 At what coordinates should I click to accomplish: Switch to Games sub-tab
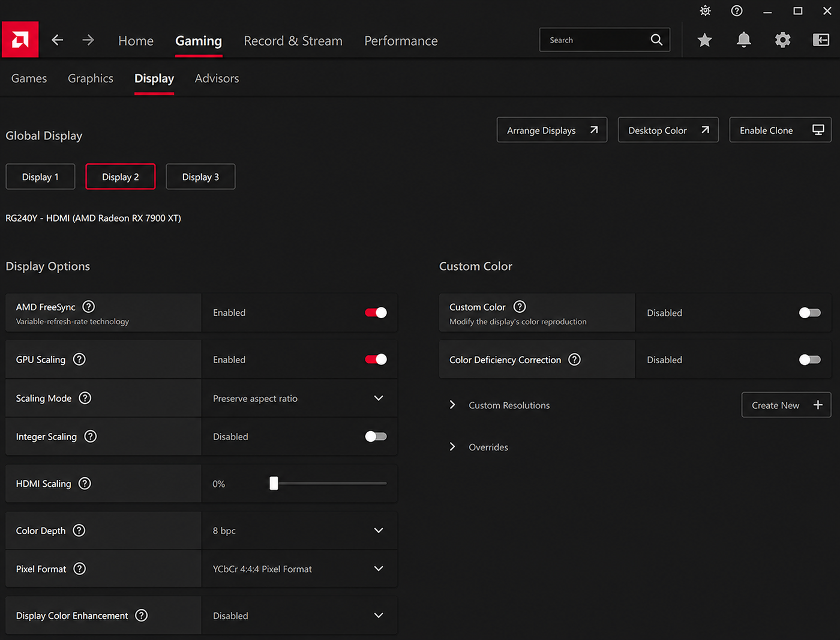(x=29, y=78)
